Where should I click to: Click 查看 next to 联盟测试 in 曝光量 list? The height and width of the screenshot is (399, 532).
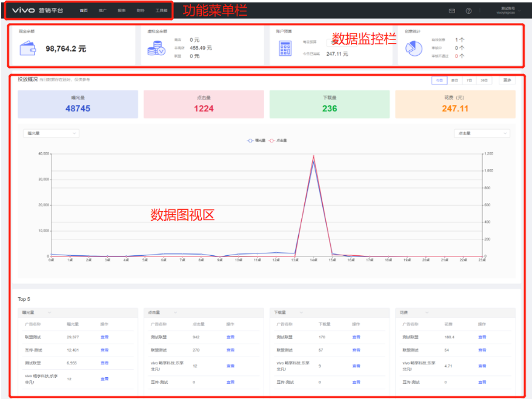[104, 337]
